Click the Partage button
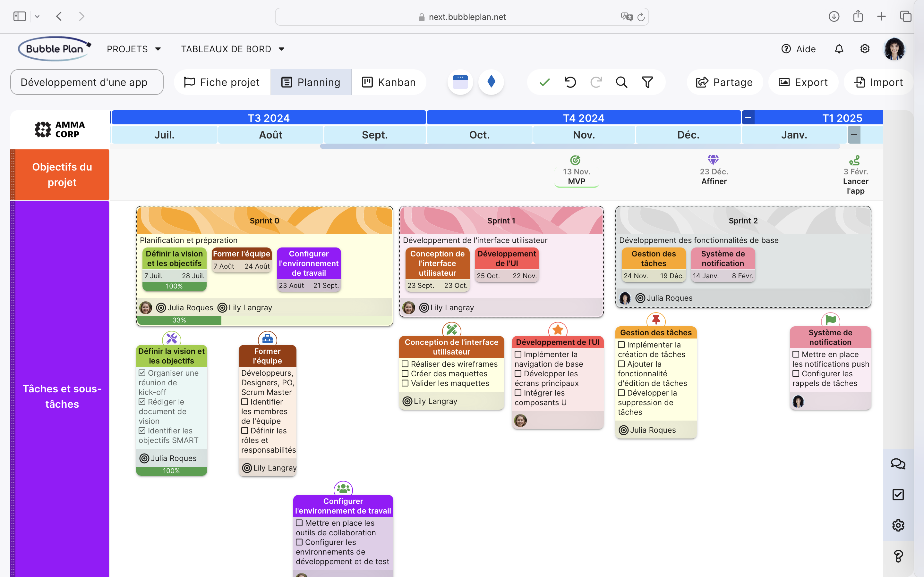The width and height of the screenshot is (924, 577). coord(724,82)
